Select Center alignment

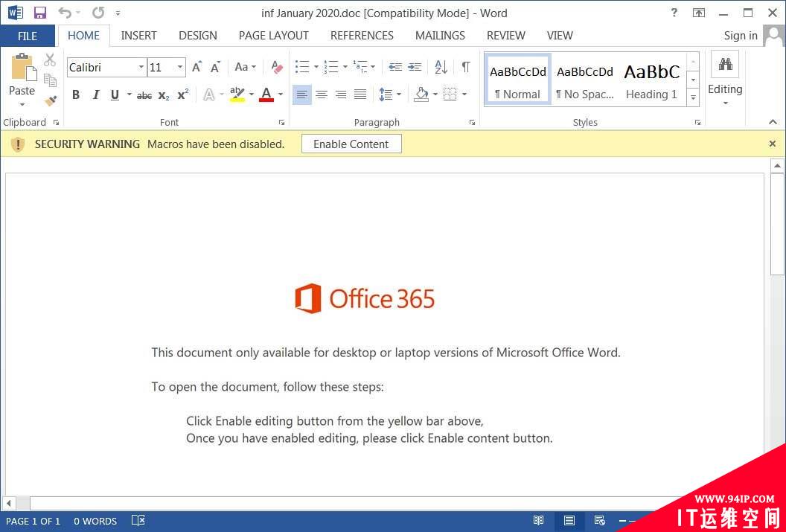322,94
